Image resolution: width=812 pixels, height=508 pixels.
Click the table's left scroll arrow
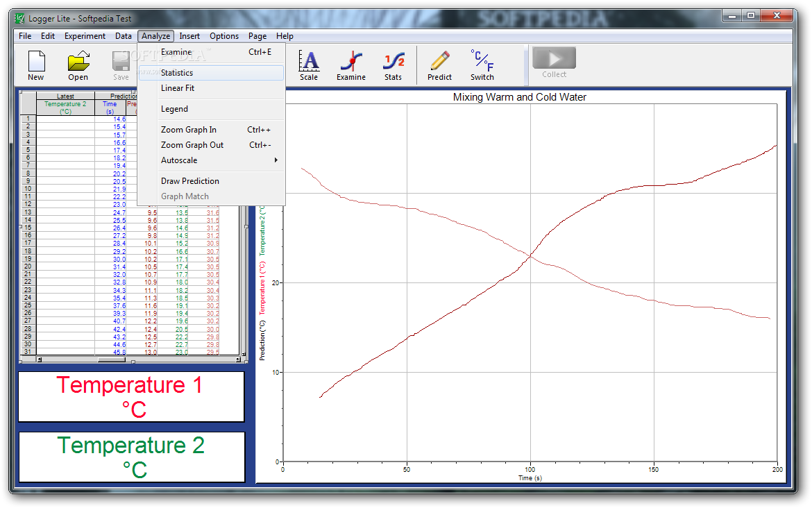click(40, 359)
